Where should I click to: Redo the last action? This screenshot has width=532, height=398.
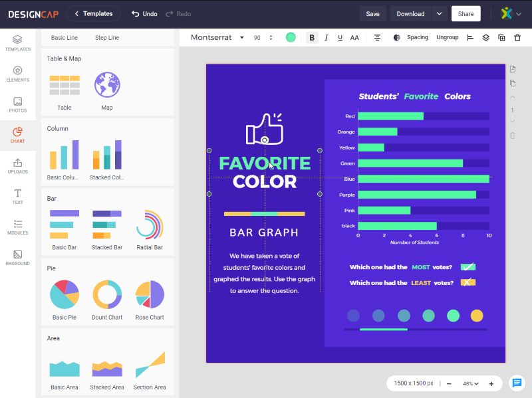(178, 14)
